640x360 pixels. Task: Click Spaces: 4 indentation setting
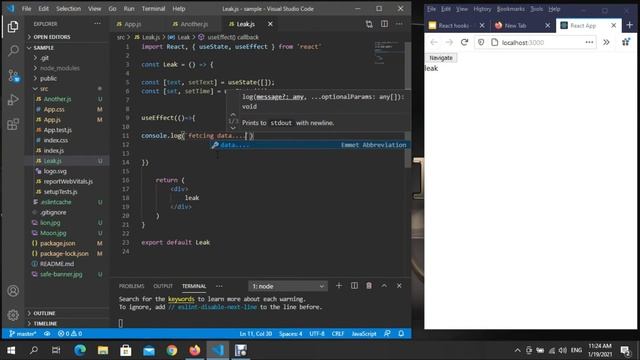coord(291,333)
